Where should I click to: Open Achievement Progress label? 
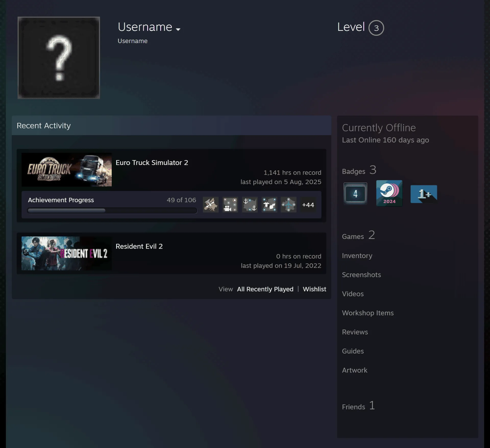[61, 200]
